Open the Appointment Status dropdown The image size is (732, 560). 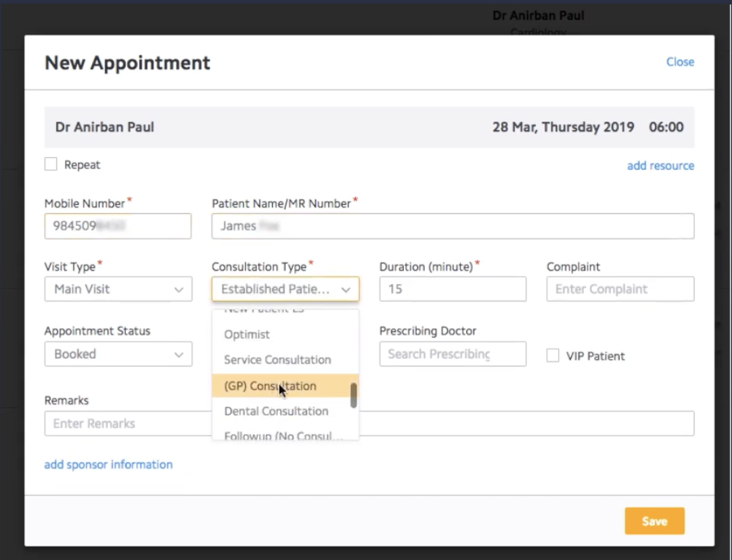click(118, 354)
